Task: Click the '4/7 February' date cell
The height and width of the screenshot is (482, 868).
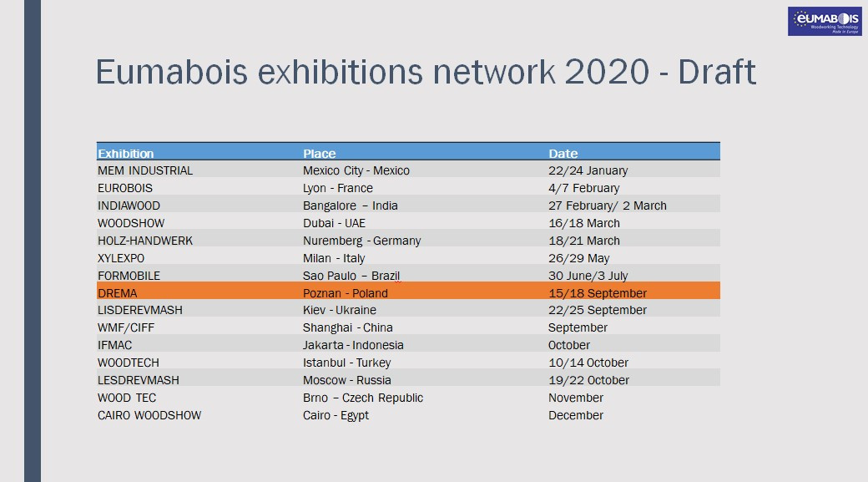Action: click(584, 188)
